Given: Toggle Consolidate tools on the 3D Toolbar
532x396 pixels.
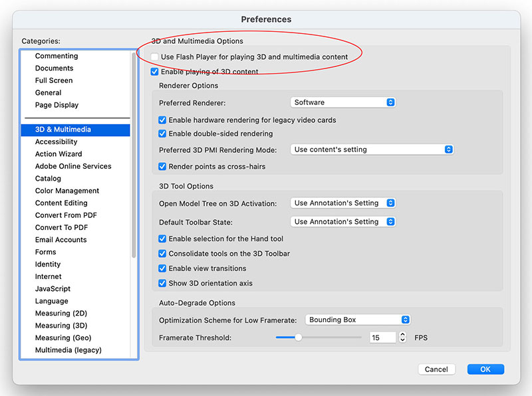Looking at the screenshot, I should 163,254.
